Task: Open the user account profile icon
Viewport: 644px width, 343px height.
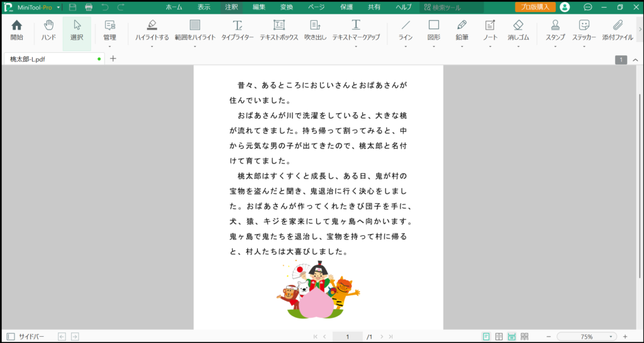Action: (x=565, y=7)
